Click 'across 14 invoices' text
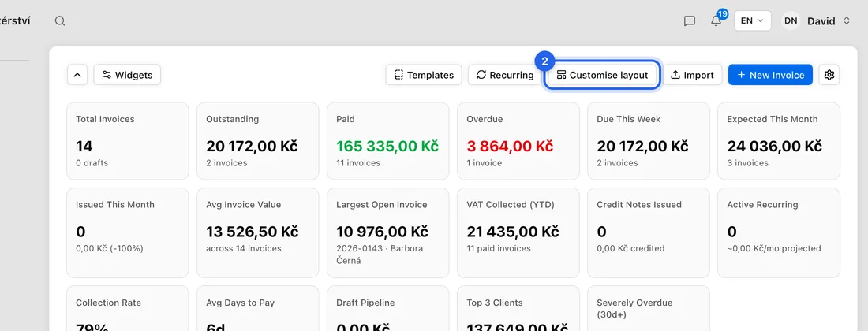This screenshot has height=331, width=868. pyautogui.click(x=244, y=249)
